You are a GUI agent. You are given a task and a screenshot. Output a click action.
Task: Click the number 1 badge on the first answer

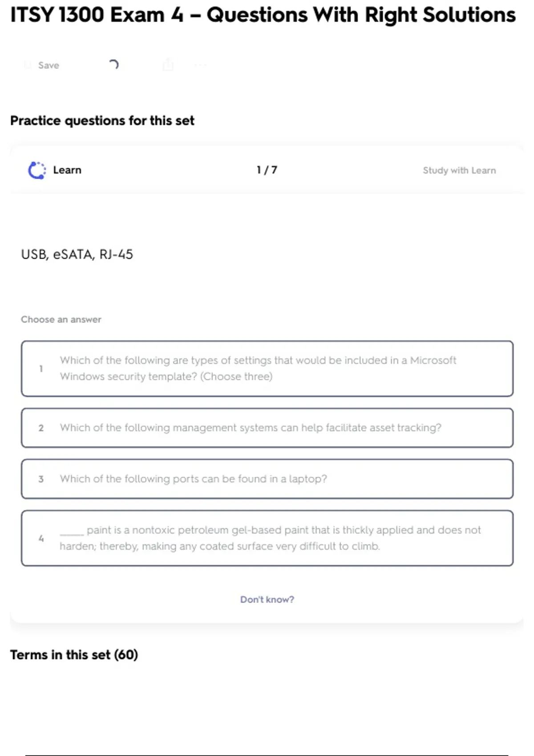[x=41, y=369]
